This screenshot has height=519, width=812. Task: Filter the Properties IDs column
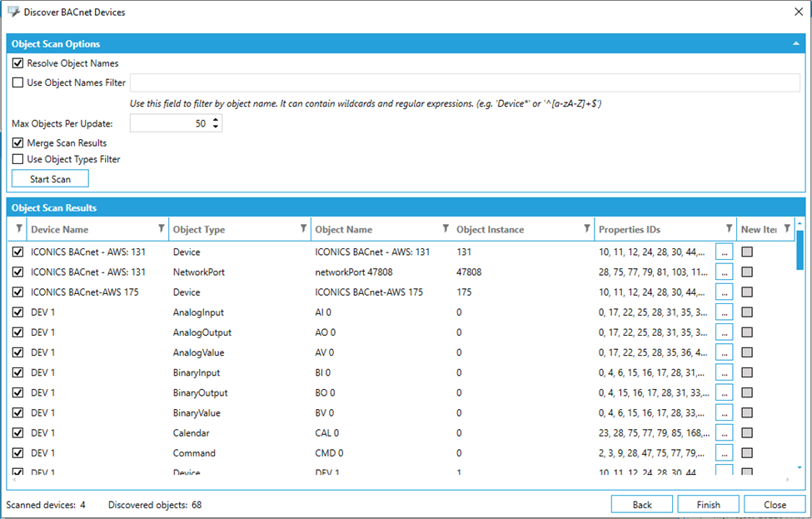point(729,228)
